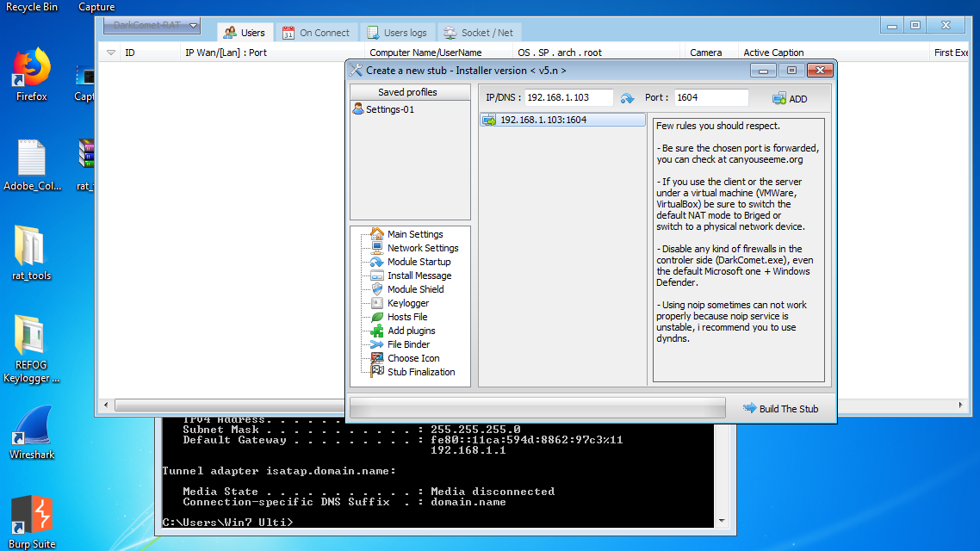Open Firefox from the desktop
Image resolution: width=980 pixels, height=551 pixels.
[x=31, y=74]
